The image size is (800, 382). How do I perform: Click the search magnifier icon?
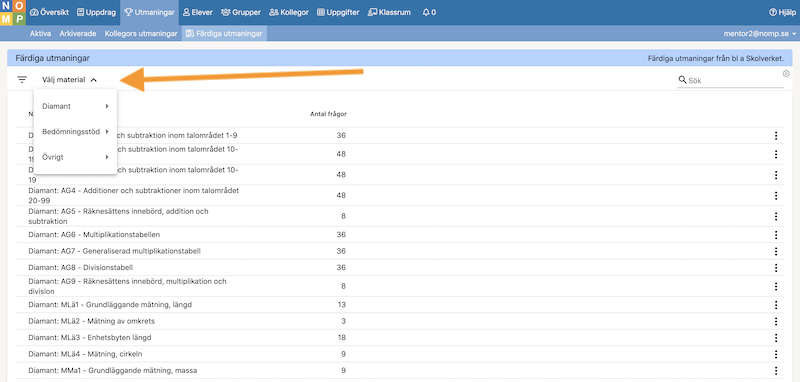coord(682,80)
